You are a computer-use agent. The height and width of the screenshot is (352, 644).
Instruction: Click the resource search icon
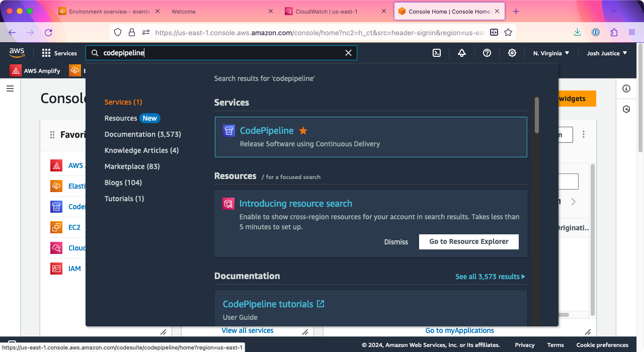[x=228, y=204]
